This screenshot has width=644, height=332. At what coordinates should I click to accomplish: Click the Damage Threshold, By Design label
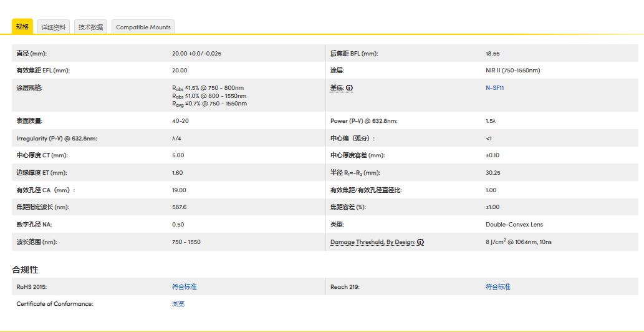coord(372,242)
